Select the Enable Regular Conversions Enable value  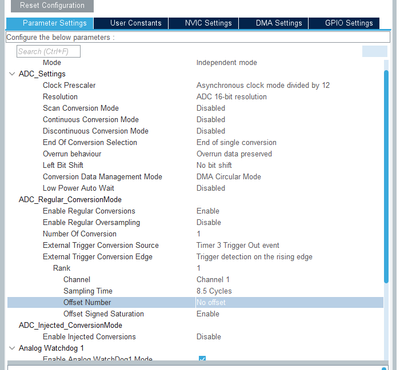(x=208, y=211)
